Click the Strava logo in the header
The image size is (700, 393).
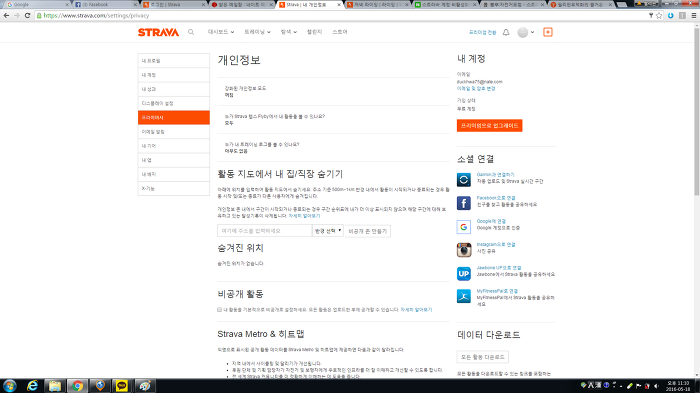pos(158,32)
